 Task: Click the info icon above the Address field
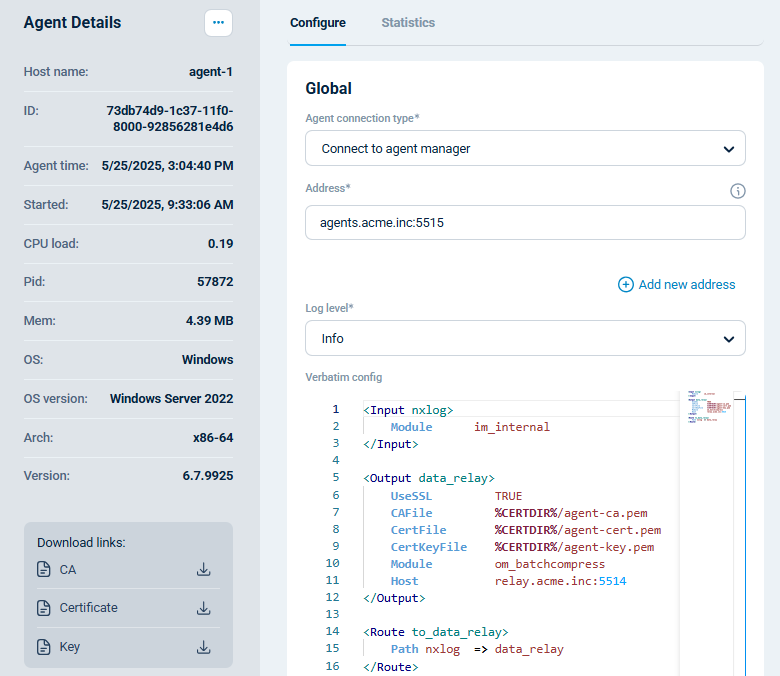click(738, 191)
